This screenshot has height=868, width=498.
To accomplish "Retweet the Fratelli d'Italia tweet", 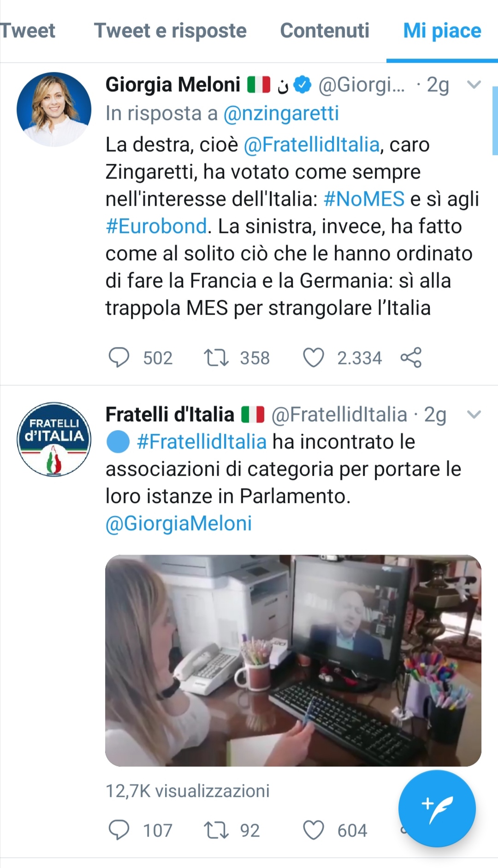I will [216, 830].
